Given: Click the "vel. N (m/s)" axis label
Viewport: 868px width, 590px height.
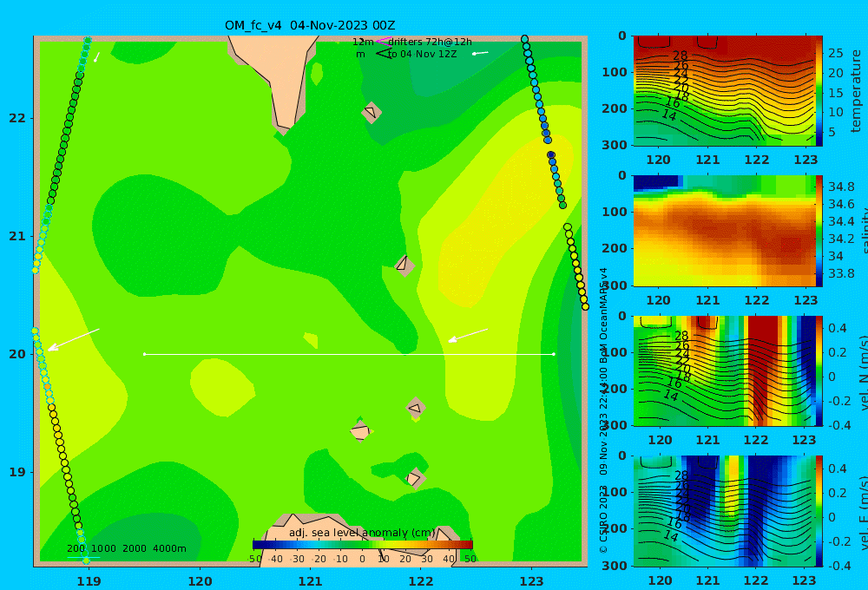Looking at the screenshot, I should (863, 372).
